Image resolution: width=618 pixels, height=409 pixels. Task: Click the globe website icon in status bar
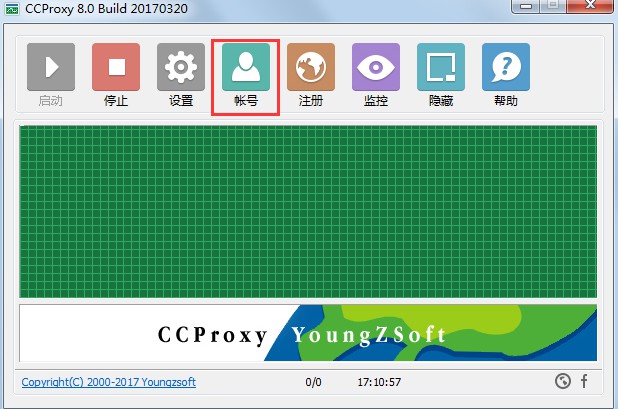[563, 381]
